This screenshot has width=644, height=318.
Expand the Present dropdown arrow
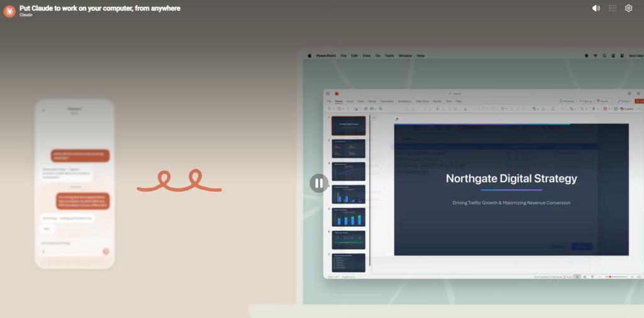click(612, 101)
